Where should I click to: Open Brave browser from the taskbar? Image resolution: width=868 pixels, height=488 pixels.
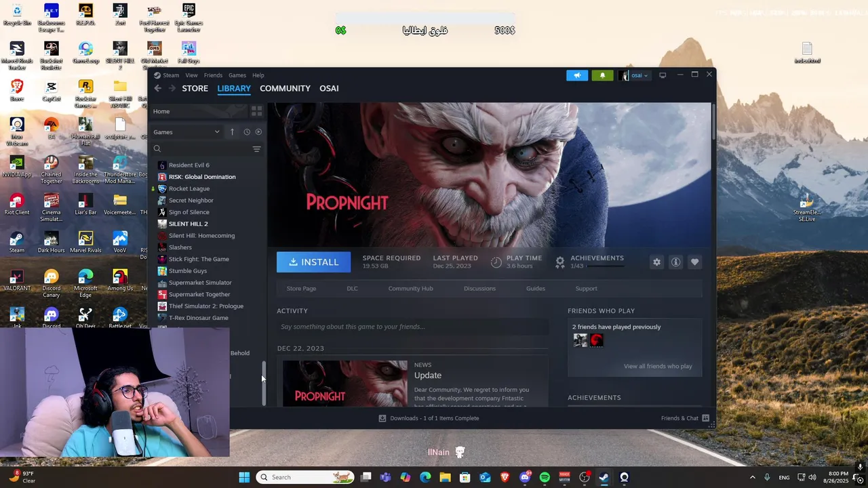tap(505, 477)
